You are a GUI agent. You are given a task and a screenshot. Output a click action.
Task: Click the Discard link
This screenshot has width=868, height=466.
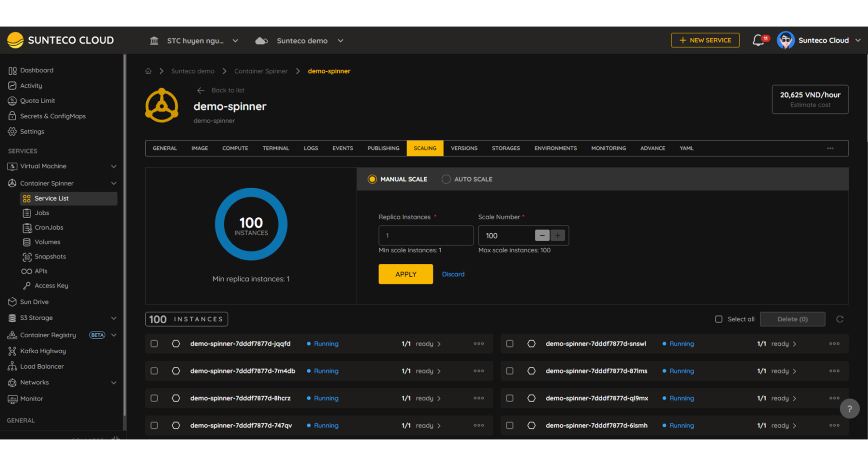[x=453, y=274]
